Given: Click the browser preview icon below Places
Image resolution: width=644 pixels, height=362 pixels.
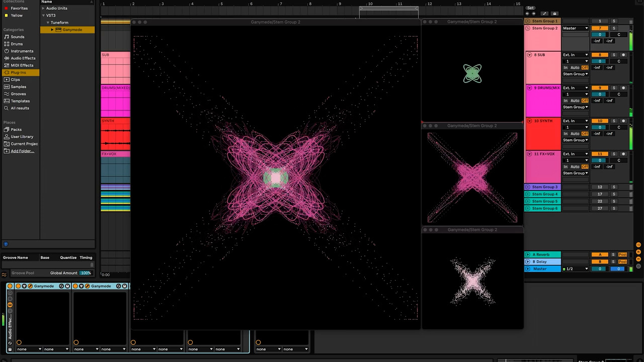Looking at the screenshot, I should (6, 244).
